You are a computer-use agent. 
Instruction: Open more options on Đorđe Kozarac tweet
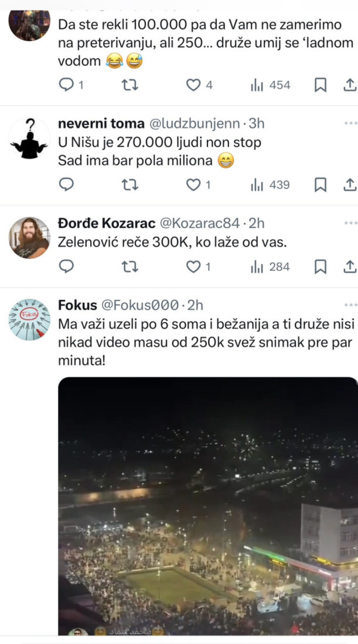350,223
